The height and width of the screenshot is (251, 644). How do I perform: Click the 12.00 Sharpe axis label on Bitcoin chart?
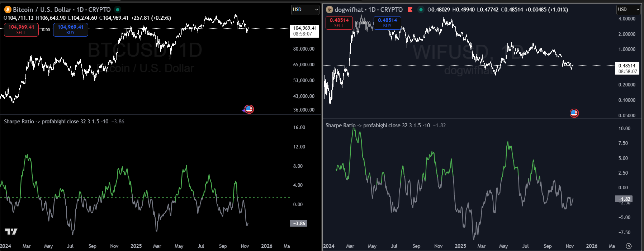point(299,147)
